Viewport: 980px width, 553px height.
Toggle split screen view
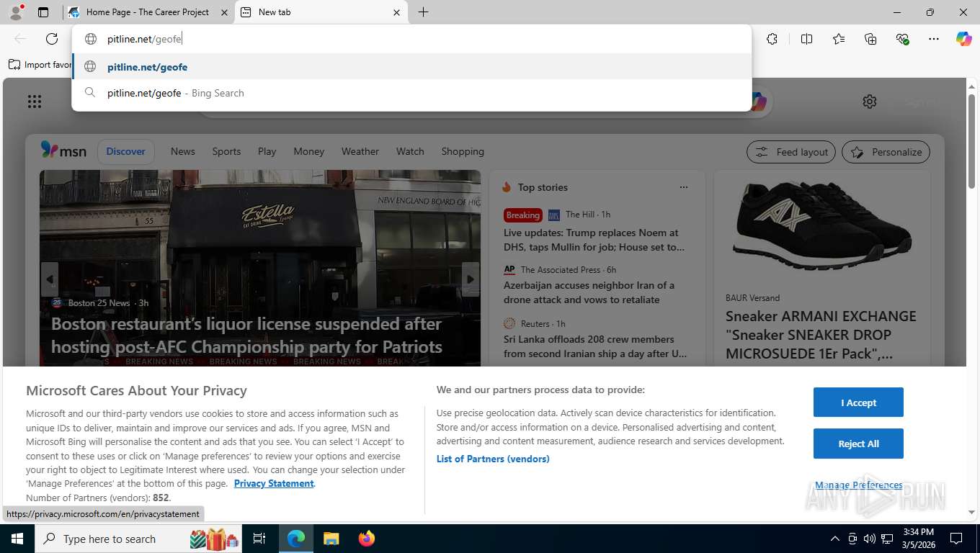point(806,39)
